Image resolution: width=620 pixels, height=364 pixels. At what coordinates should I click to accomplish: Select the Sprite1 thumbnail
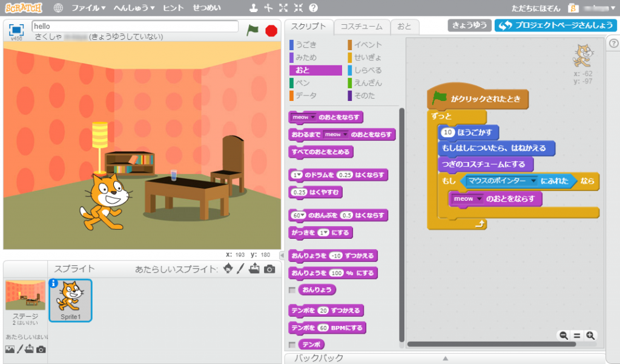70,301
